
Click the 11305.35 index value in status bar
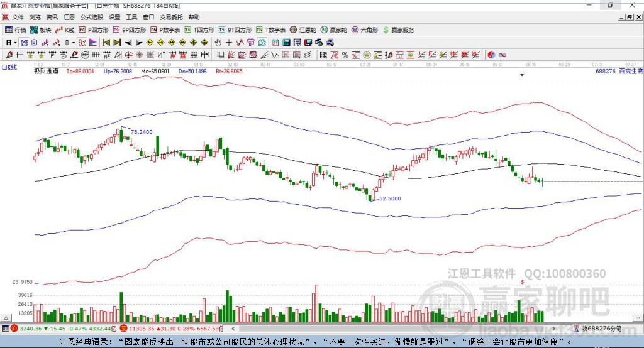click(142, 329)
